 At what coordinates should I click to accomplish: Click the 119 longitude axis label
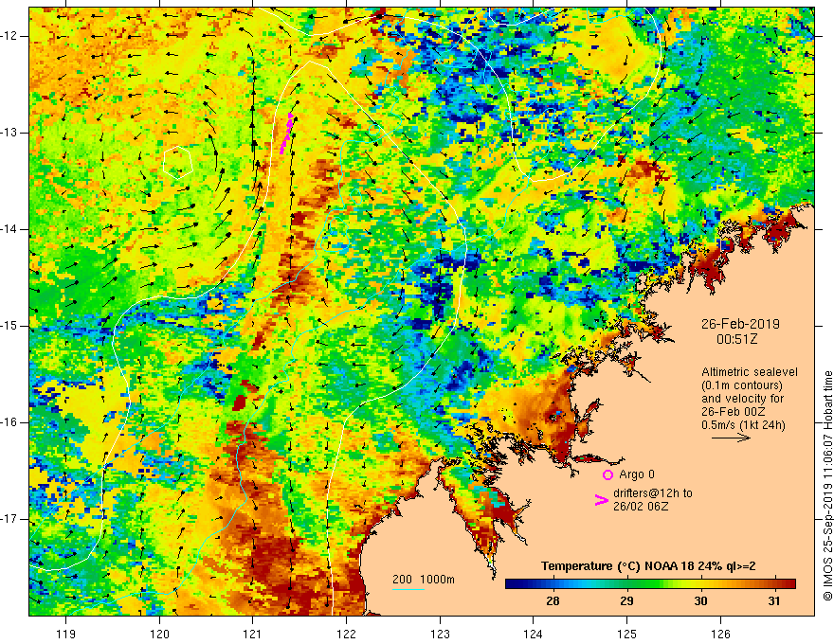pyautogui.click(x=66, y=634)
